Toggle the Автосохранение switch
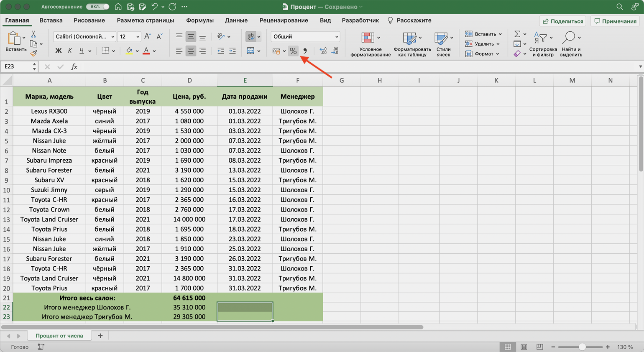The image size is (644, 352). [97, 7]
